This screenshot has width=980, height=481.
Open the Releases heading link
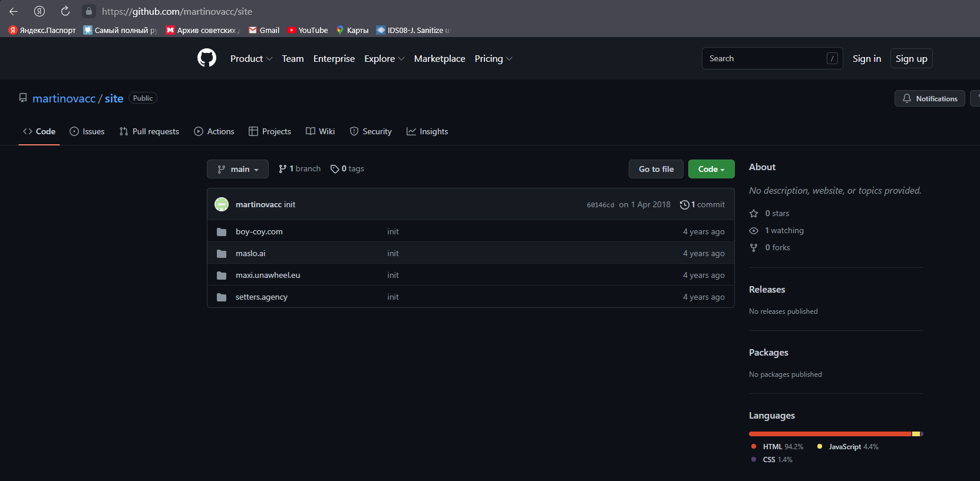pos(767,290)
